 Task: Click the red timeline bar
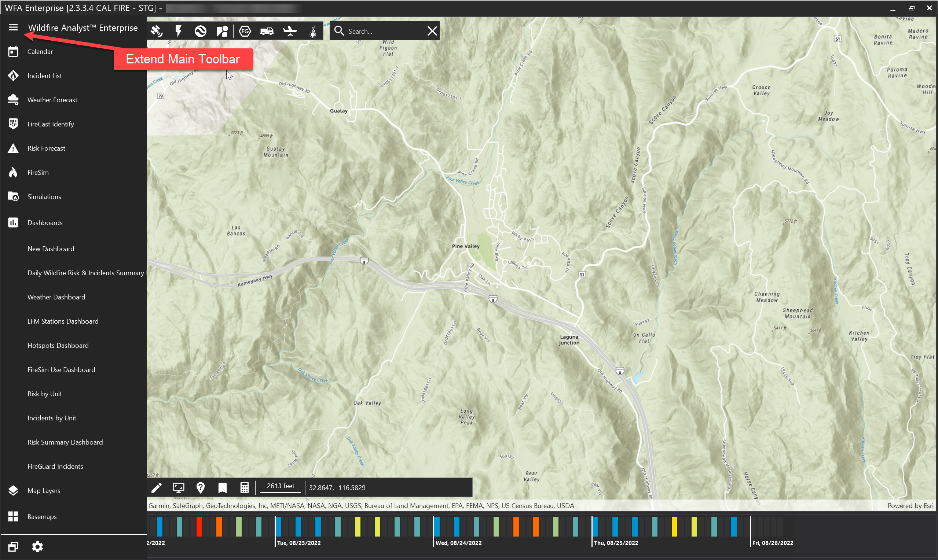(199, 526)
